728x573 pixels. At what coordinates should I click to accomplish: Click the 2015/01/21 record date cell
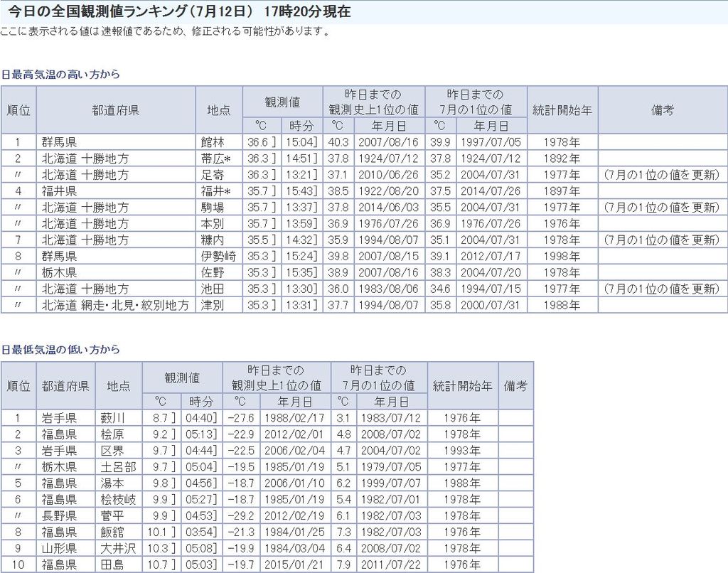[294, 564]
